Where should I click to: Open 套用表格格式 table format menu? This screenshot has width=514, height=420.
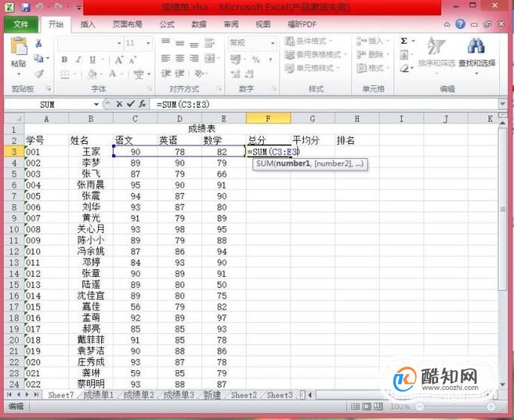[316, 54]
